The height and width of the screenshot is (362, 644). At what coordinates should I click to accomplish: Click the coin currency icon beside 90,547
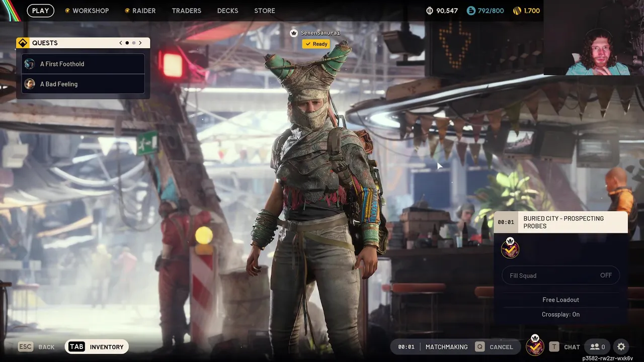tap(429, 11)
